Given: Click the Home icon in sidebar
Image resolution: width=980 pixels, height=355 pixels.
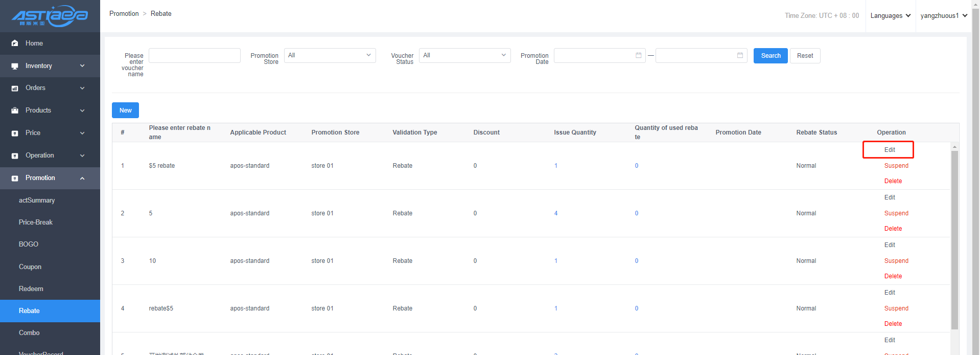Looking at the screenshot, I should (x=15, y=43).
